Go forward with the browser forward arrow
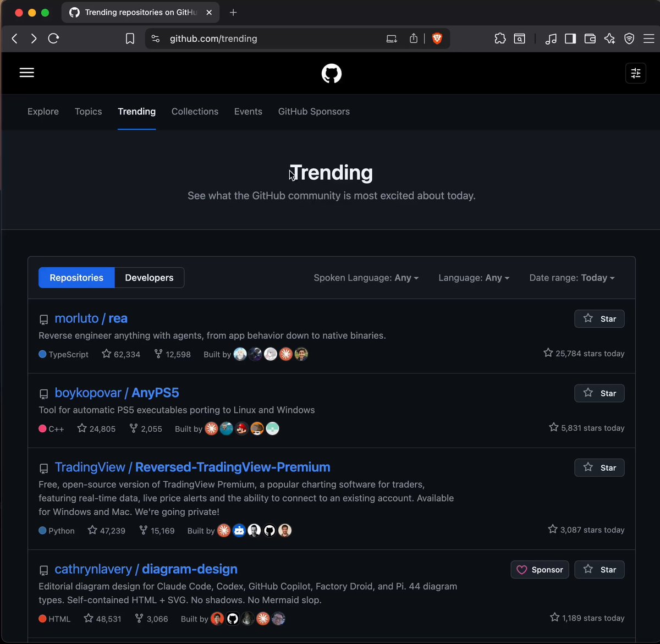The height and width of the screenshot is (644, 660). tap(34, 38)
